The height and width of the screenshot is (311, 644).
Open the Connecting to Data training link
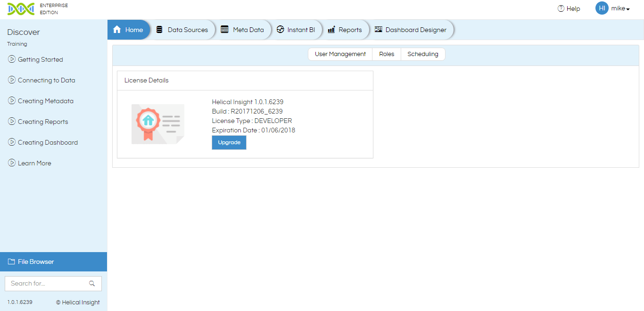coord(46,80)
